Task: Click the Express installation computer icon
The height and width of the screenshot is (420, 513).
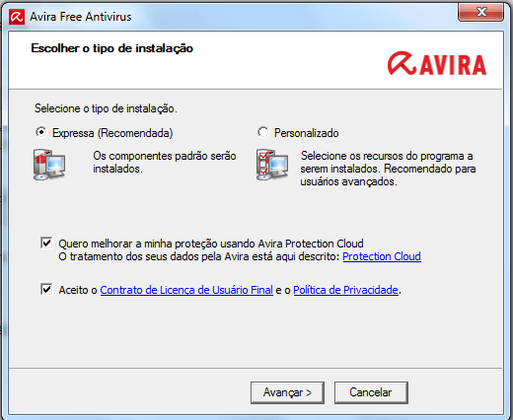Action: pyautogui.click(x=49, y=165)
